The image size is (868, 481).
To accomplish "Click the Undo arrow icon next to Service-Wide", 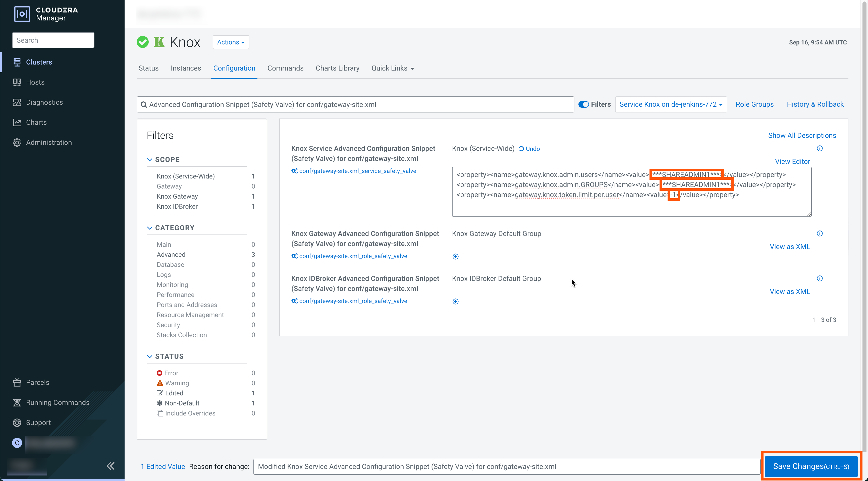I will [521, 149].
